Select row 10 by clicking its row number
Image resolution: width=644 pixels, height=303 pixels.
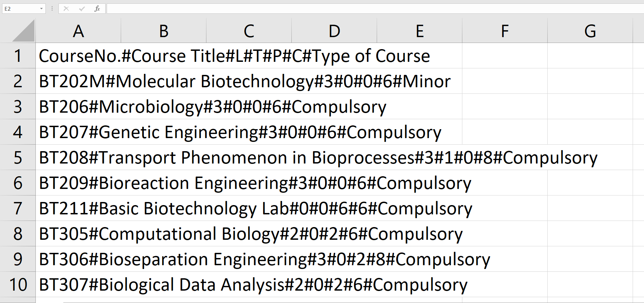[x=18, y=284]
